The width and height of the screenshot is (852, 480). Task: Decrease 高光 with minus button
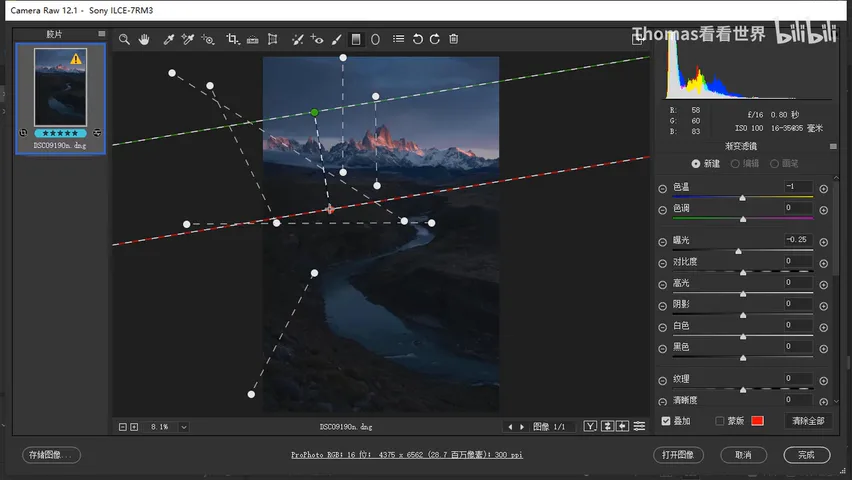coord(662,284)
